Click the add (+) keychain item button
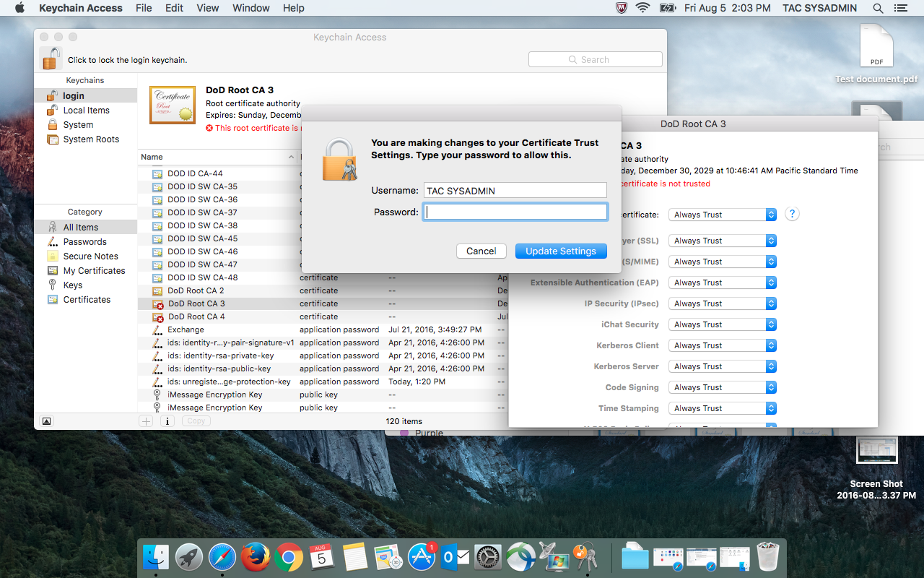The height and width of the screenshot is (578, 924). pos(146,420)
